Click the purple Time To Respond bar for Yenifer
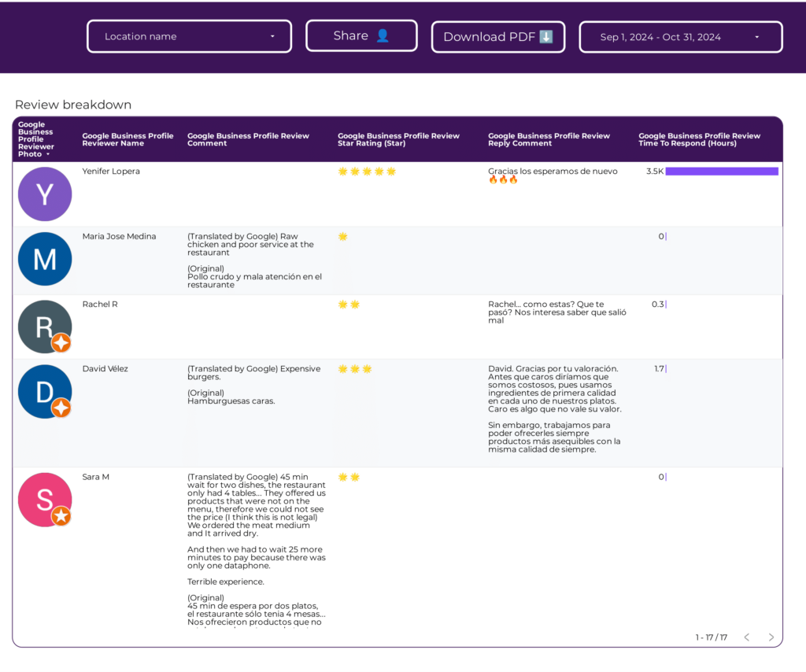Screen dimensions: 806x672 (x=722, y=171)
